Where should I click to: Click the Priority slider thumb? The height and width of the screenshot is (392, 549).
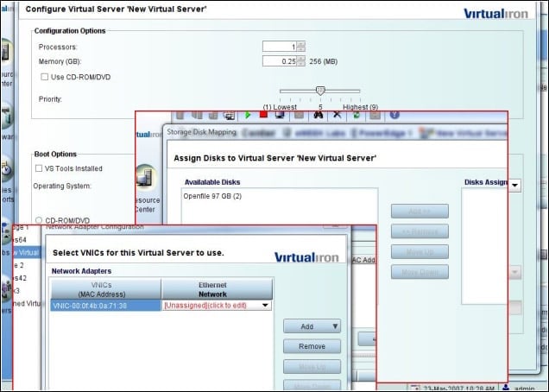pyautogui.click(x=320, y=91)
